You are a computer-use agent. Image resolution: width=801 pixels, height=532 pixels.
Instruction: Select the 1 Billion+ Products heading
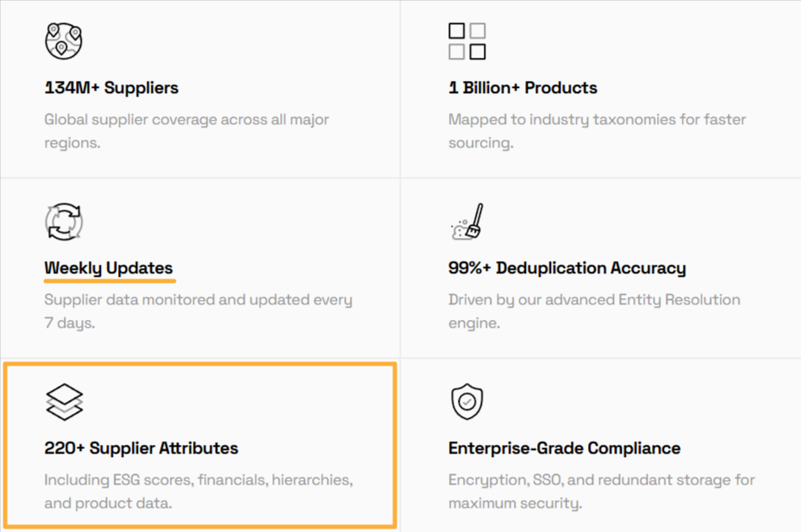tap(523, 88)
